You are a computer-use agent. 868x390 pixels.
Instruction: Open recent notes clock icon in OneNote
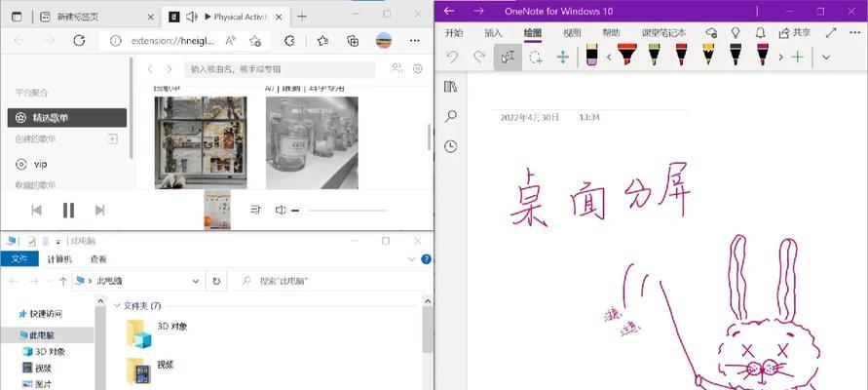coord(451,146)
